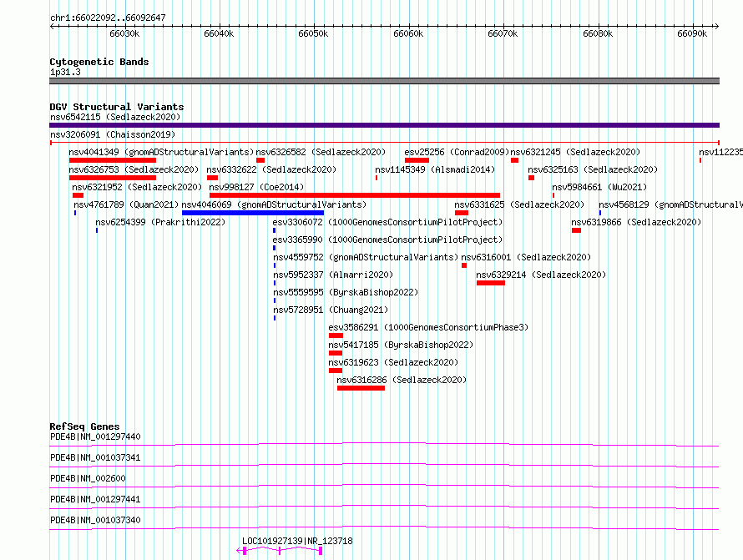Image resolution: width=743 pixels, height=560 pixels.
Task: Select the nsv998127 (Coe2014) long red bar
Action: (355, 195)
